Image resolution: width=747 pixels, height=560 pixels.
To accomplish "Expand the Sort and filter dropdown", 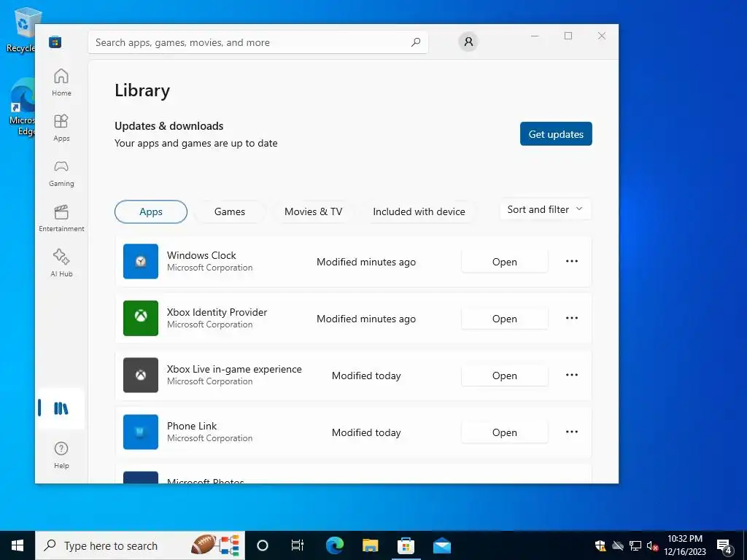I will point(545,209).
